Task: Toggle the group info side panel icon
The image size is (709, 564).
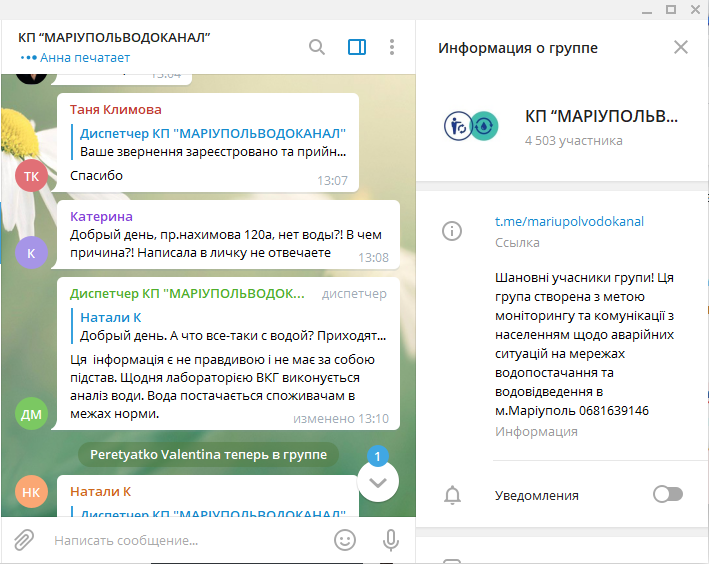Action: (356, 47)
